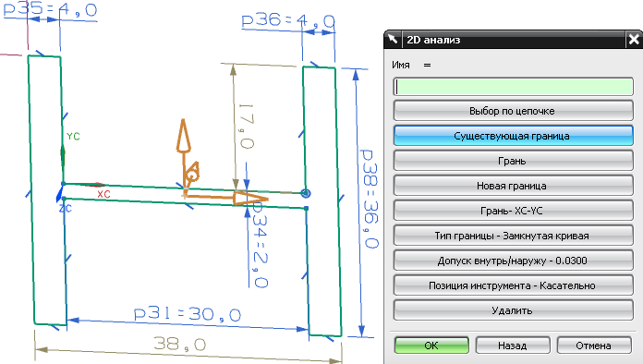Select the 38,0 reference dimension
Screen dimensions: 643x364
coord(179,344)
